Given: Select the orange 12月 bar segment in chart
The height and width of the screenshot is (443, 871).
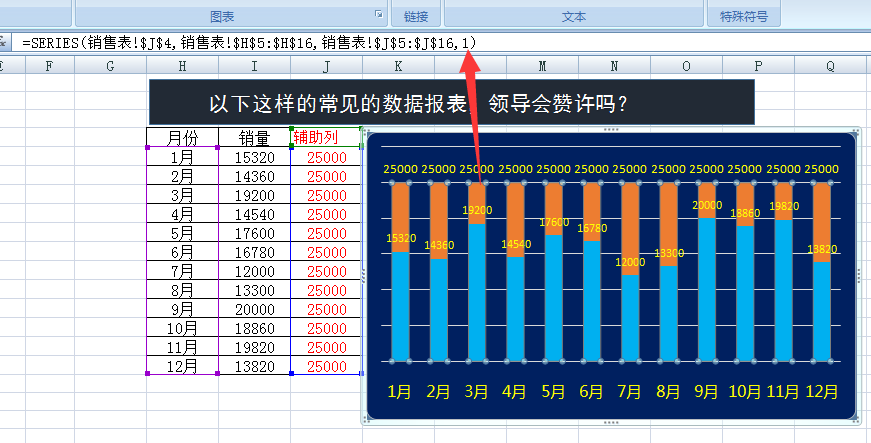Looking at the screenshot, I should pos(822,222).
